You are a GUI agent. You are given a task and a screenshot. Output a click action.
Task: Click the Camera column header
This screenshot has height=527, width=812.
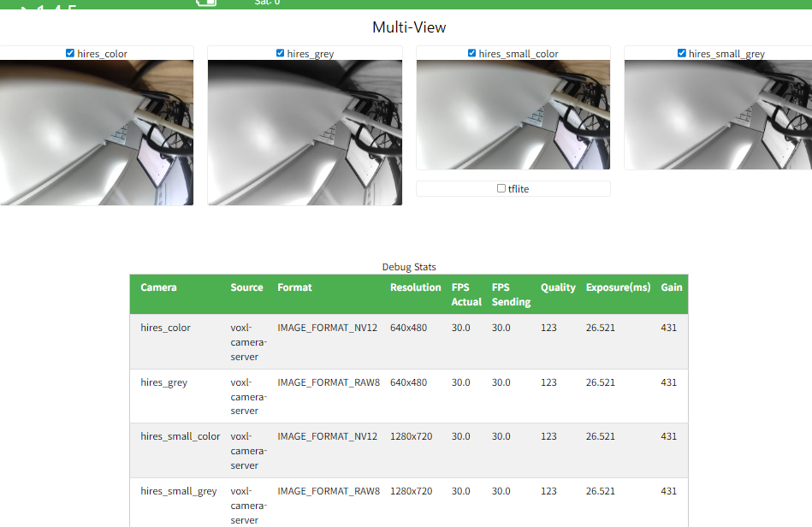click(158, 287)
